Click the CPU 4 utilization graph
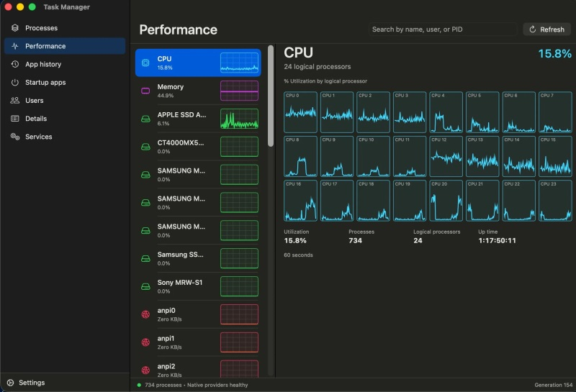Viewport: 576px width, 392px height. [446, 112]
